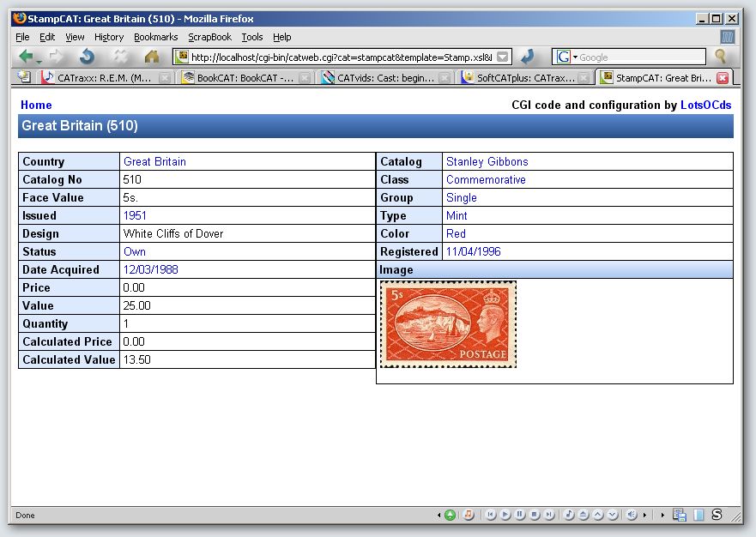Click the White Cliffs stamp image
756x537 pixels.
tap(448, 324)
